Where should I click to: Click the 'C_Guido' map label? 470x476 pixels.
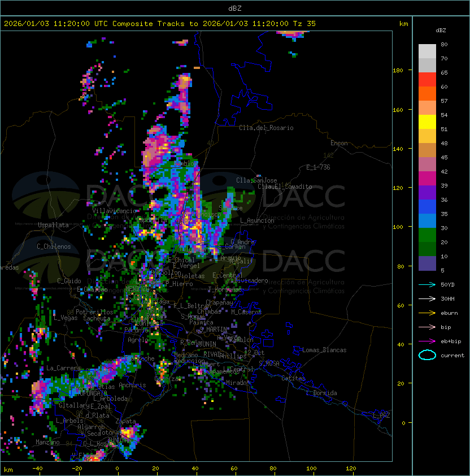pos(69,281)
